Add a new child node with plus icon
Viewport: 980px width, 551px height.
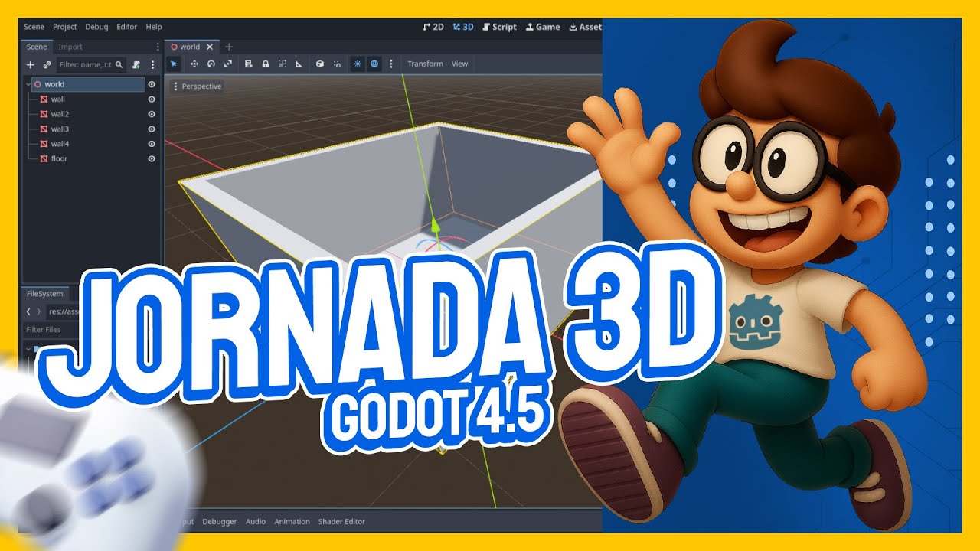[x=31, y=65]
